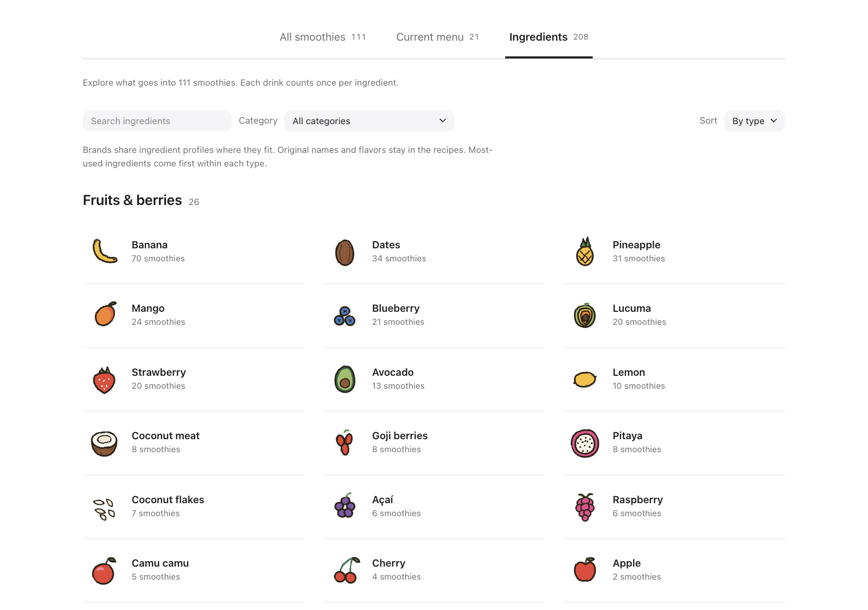This screenshot has height=610, width=868.
Task: Switch to the All smoothies tab
Action: (323, 37)
